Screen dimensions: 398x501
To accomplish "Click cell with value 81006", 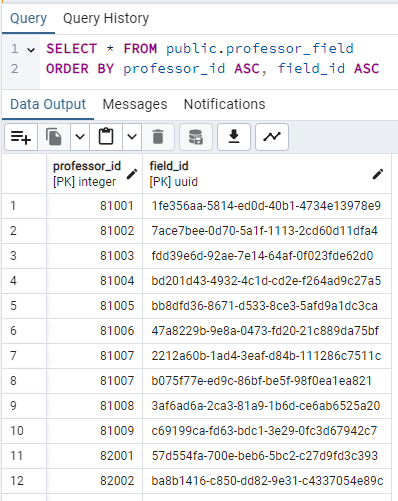I will (x=94, y=331).
